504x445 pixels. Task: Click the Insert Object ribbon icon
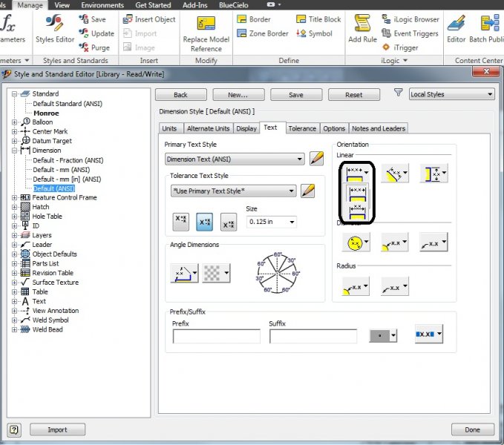coord(126,19)
